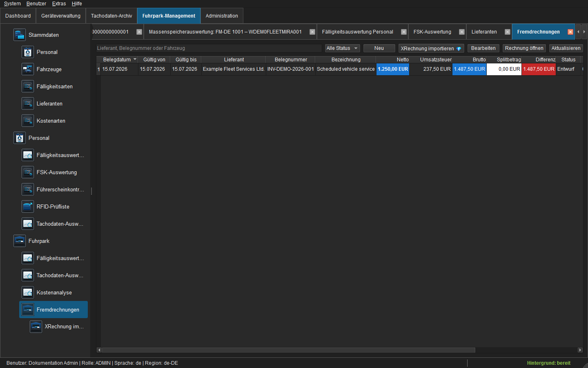Focus the Lieferant, Belegnummer search field
Screen dimensions: 588x368
tap(209, 48)
